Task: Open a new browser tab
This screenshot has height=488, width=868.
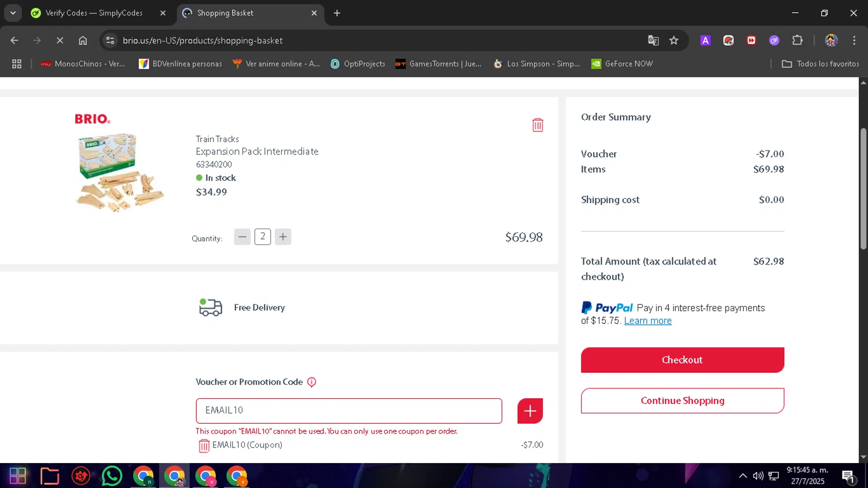Action: [x=337, y=13]
